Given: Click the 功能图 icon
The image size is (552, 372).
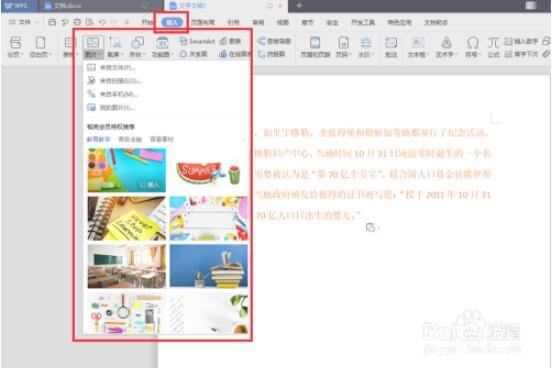Looking at the screenshot, I should (x=162, y=43).
